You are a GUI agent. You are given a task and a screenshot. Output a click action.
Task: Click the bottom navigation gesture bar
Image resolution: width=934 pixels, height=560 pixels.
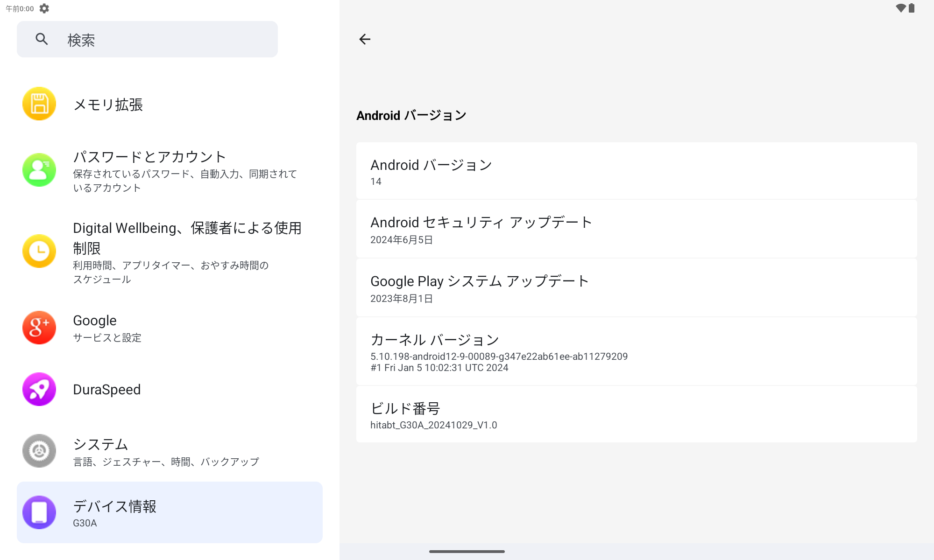[x=467, y=552]
